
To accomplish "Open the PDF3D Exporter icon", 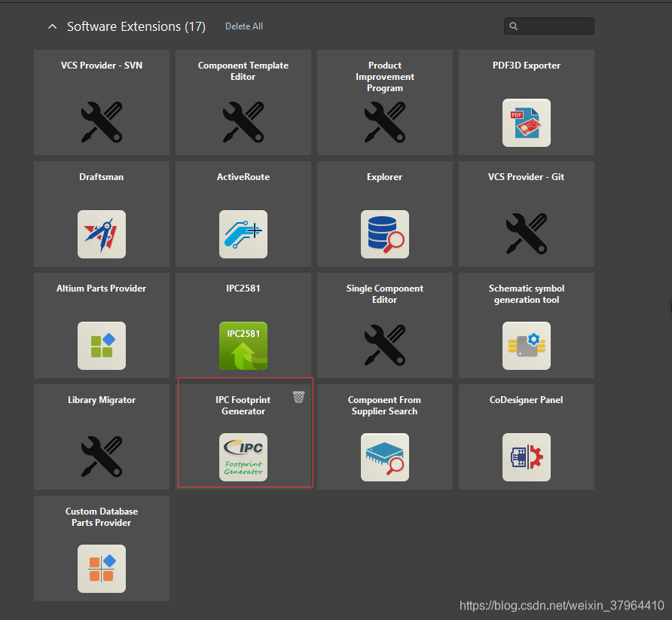I will pos(527,123).
